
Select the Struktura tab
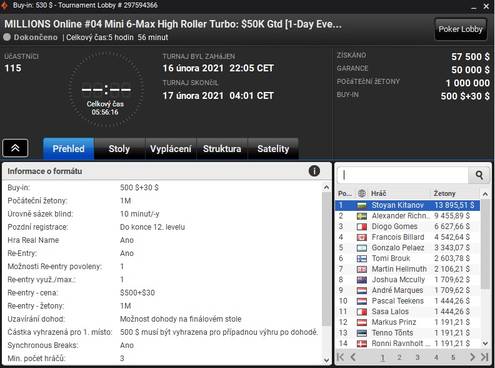(x=222, y=149)
